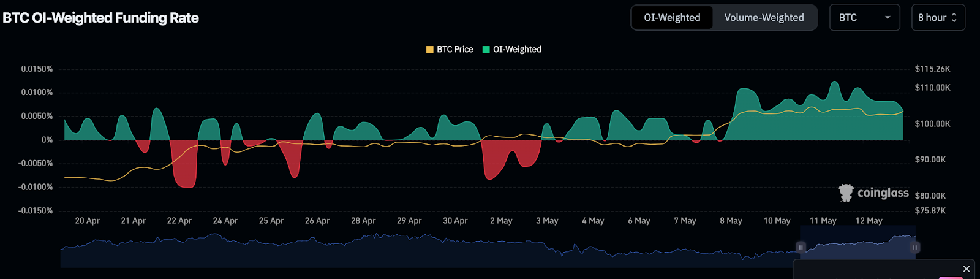Click the 30 Apr date label
Image resolution: width=980 pixels, height=279 pixels.
pyautogui.click(x=455, y=221)
